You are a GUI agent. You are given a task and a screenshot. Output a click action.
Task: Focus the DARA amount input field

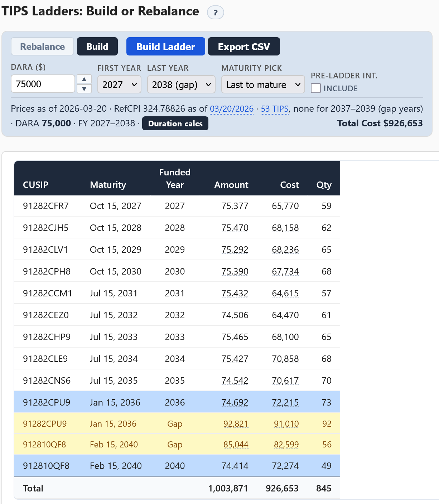(x=43, y=84)
